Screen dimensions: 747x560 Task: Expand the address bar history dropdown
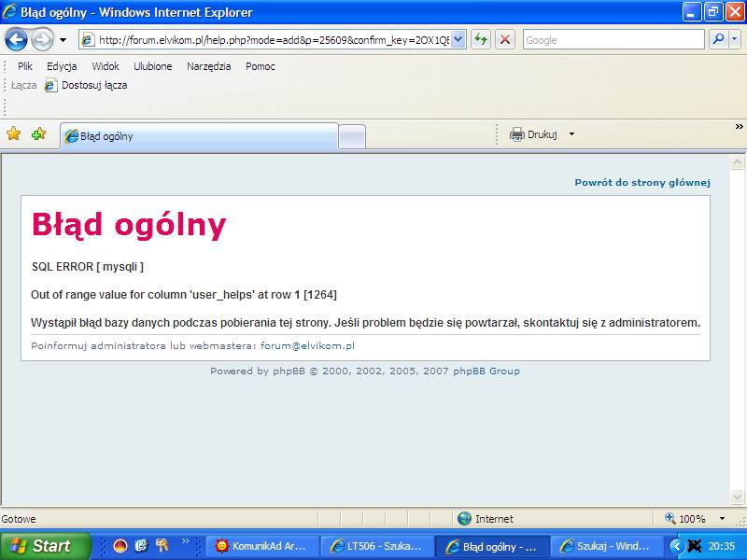pyautogui.click(x=458, y=40)
